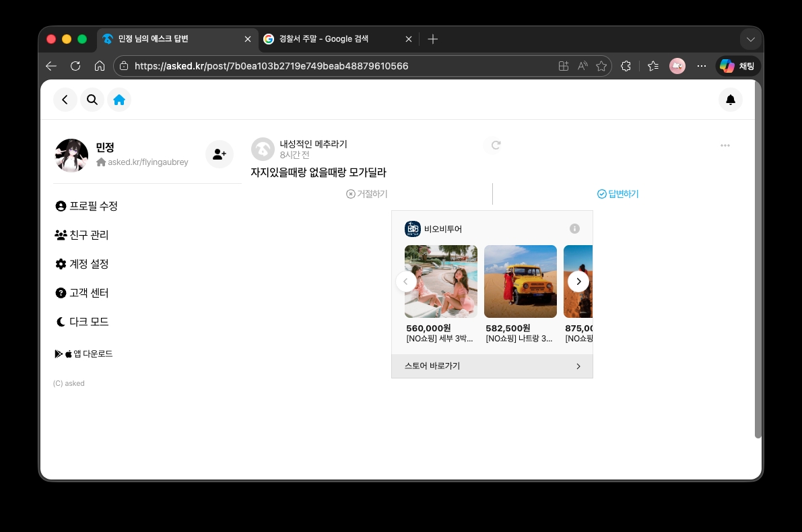Open the three-dot options menu on the post
Image resolution: width=802 pixels, height=532 pixels.
click(725, 145)
